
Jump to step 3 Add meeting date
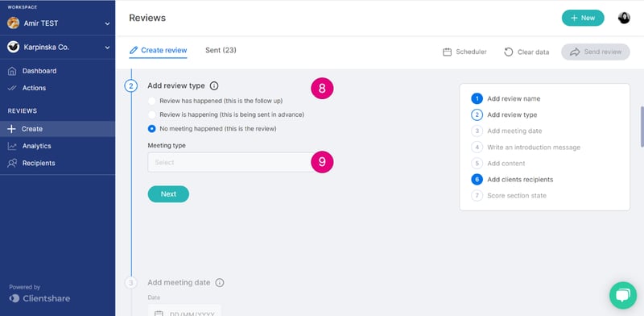coord(507,131)
